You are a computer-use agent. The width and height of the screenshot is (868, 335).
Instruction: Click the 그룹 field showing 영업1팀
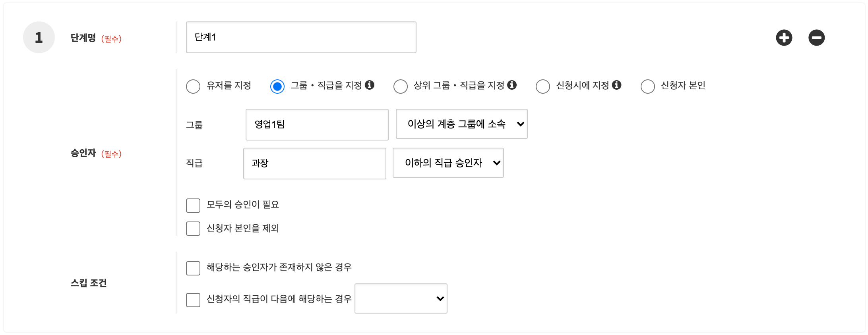point(317,125)
